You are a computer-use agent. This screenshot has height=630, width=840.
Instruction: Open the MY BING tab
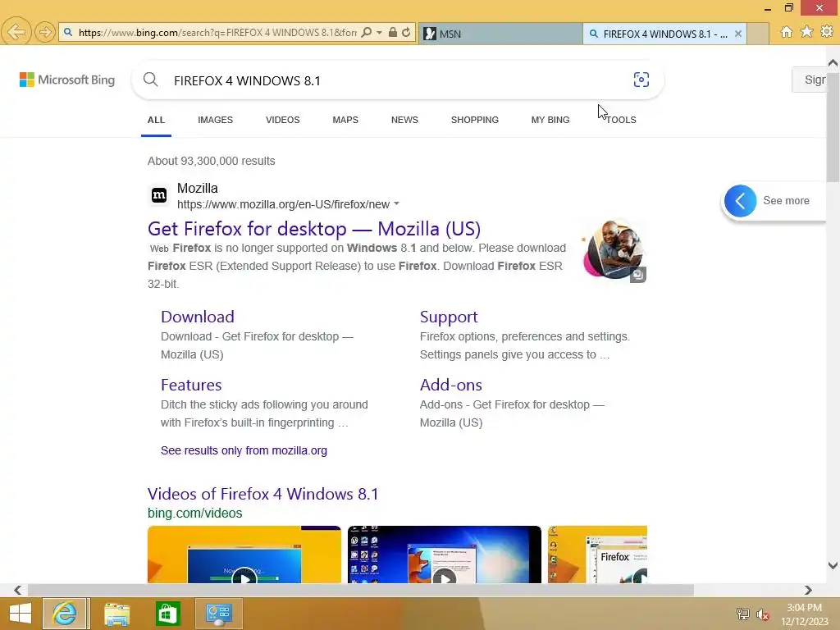[x=550, y=120]
